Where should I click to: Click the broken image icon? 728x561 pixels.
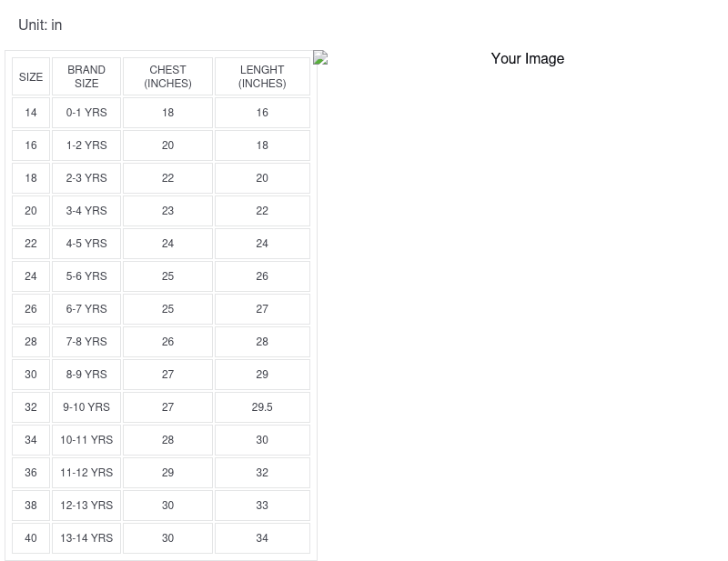320,58
